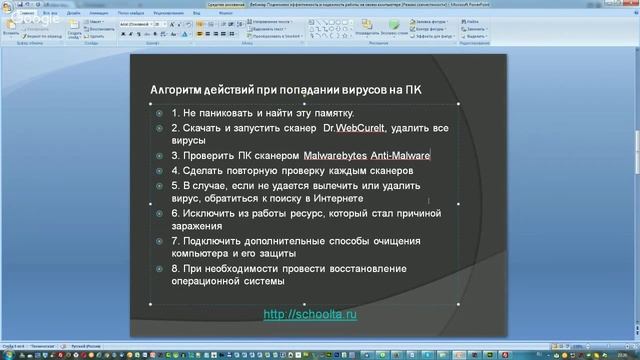Toggle Align Text Right

pos(216,34)
